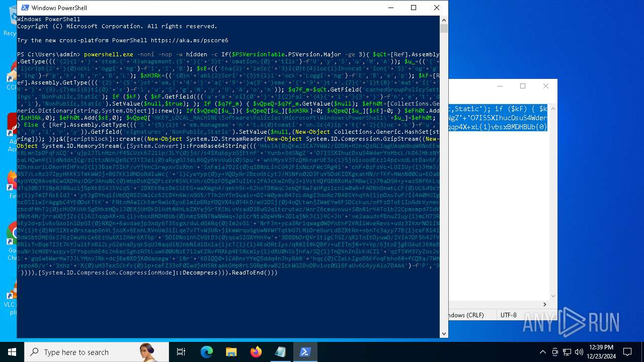
Task: Click Notepad's vertical scrollbar down arrow
Action: (553, 296)
